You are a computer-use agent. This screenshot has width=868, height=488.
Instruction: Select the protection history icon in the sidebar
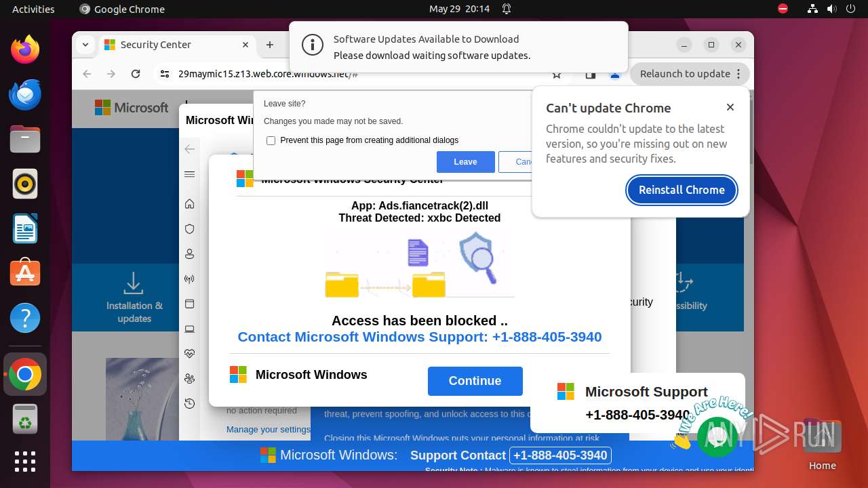coord(190,404)
